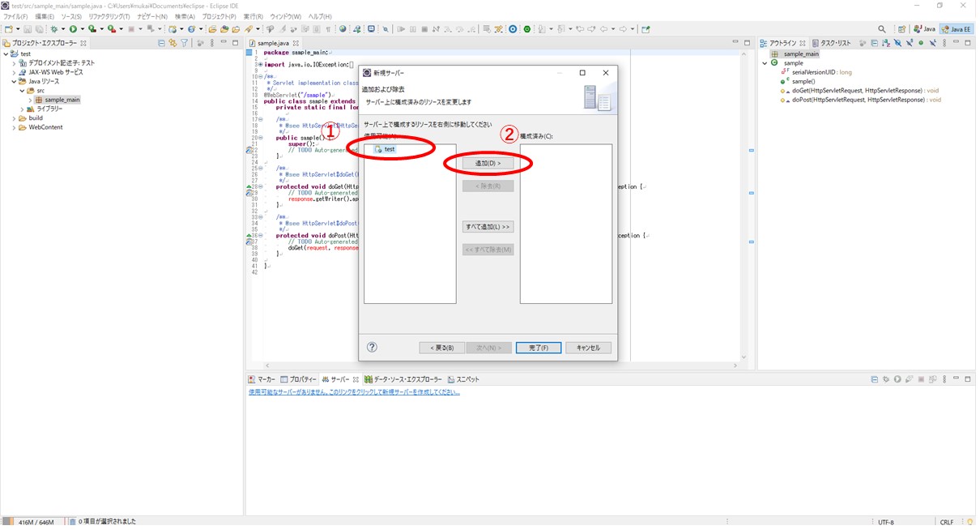Image resolution: width=980 pixels, height=530 pixels.
Task: Expand the ライブラリー node
Action: 22,109
